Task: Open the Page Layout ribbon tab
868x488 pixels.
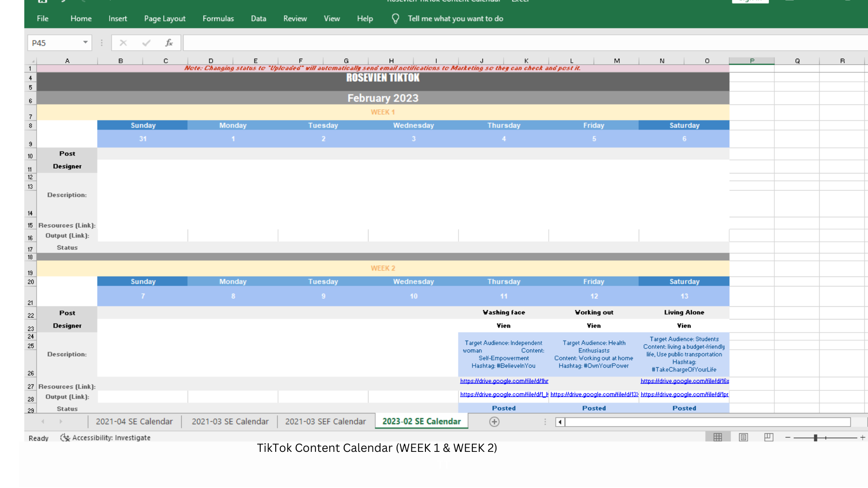Action: click(165, 19)
